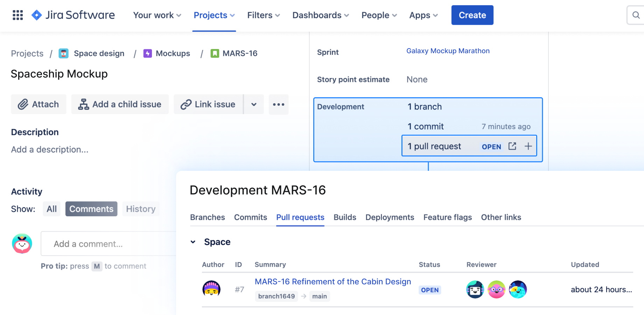Open the Other links tab

pyautogui.click(x=501, y=217)
